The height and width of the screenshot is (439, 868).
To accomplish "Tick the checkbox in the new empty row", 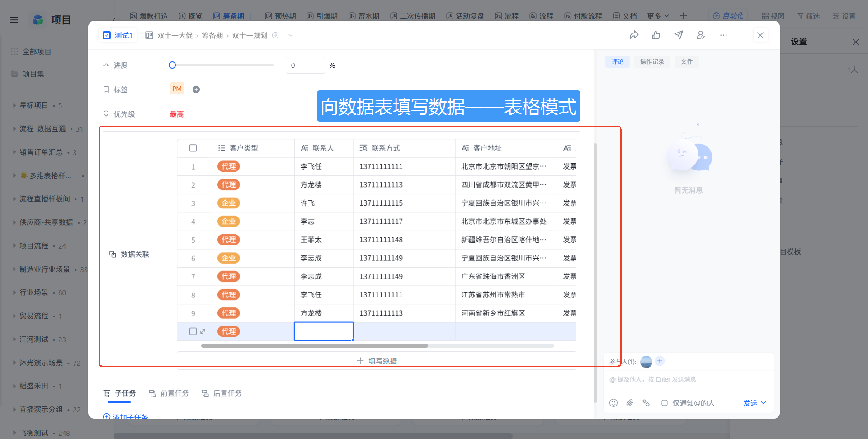I will point(193,331).
